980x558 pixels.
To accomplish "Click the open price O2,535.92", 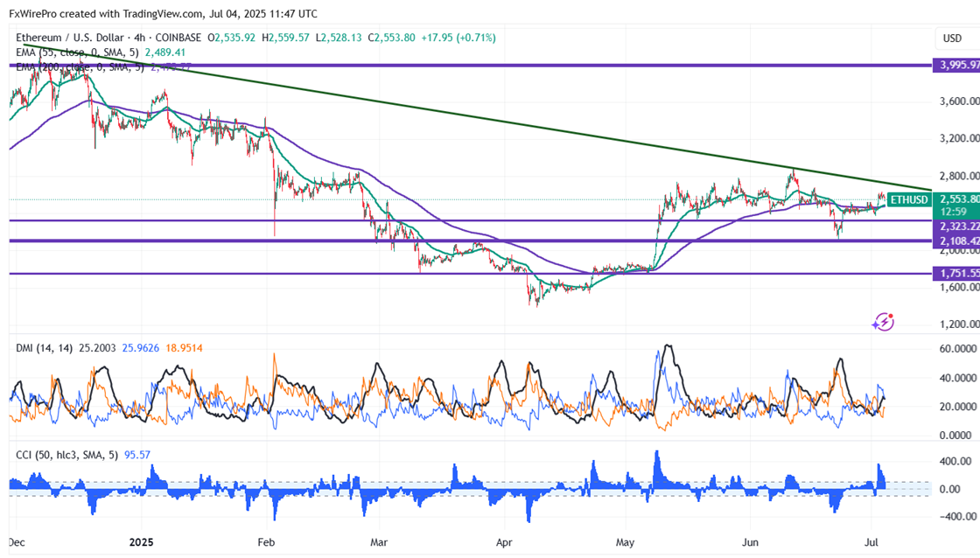I will pyautogui.click(x=231, y=38).
